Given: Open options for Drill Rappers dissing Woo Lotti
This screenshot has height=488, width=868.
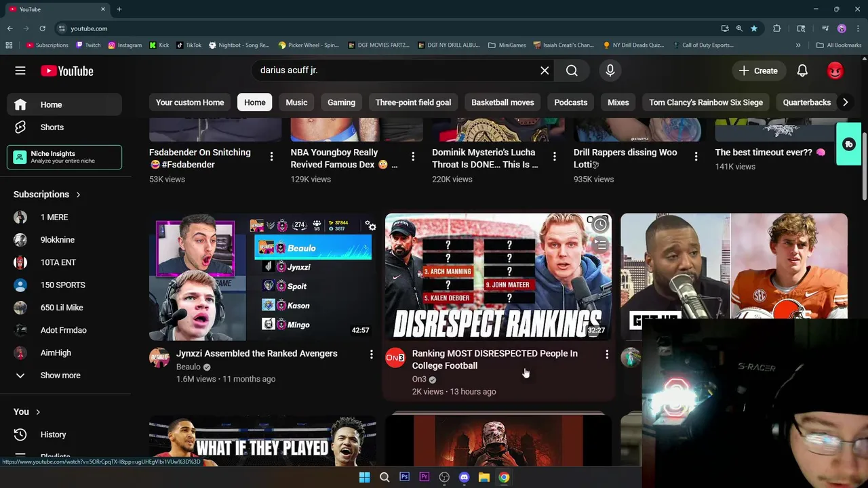Looking at the screenshot, I should [696, 157].
